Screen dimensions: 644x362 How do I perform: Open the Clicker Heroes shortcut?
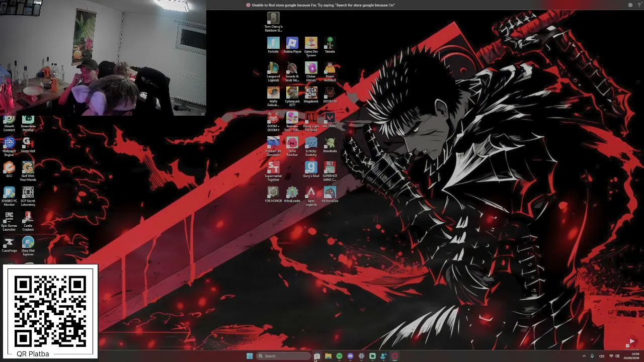click(x=311, y=72)
